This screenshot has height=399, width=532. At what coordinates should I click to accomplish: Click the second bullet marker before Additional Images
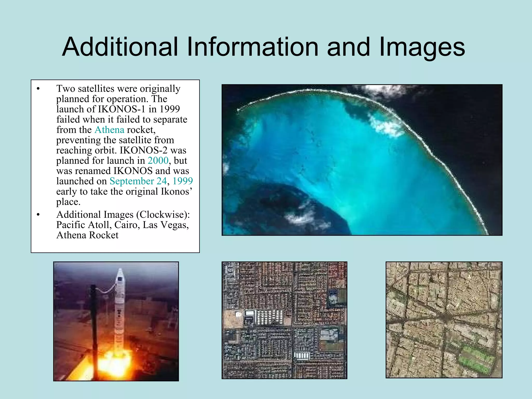pos(38,215)
